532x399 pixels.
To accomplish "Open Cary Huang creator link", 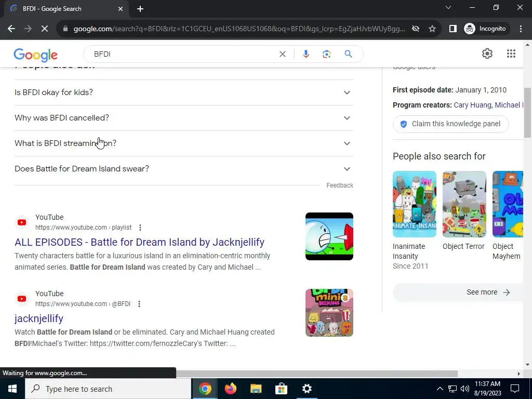I will pos(472,105).
